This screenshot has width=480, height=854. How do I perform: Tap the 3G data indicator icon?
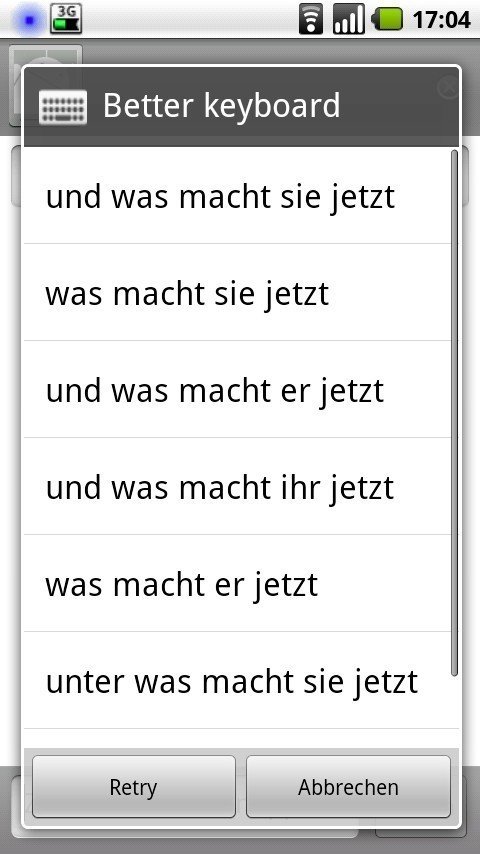point(66,19)
